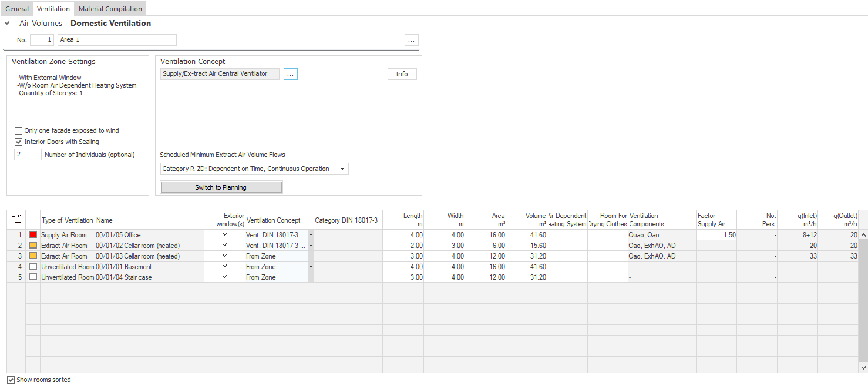Open the ellipsis button next to Ventilation Concept field

(291, 74)
